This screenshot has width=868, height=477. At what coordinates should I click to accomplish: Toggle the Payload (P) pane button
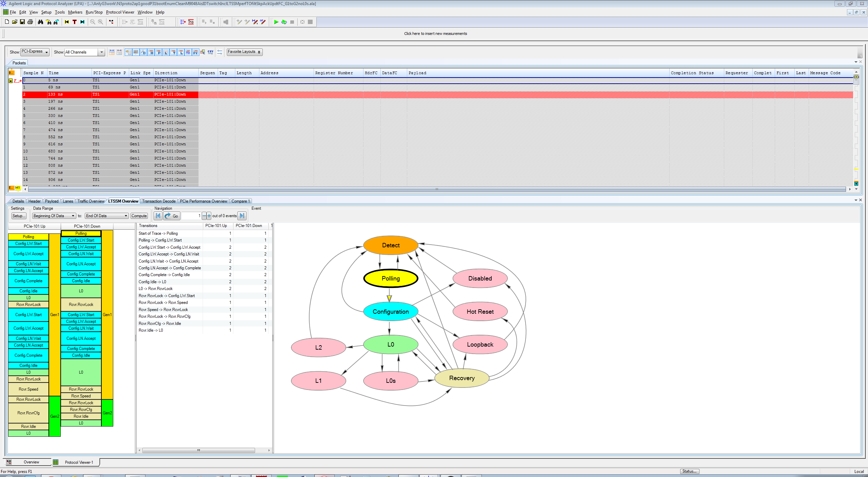point(158,52)
